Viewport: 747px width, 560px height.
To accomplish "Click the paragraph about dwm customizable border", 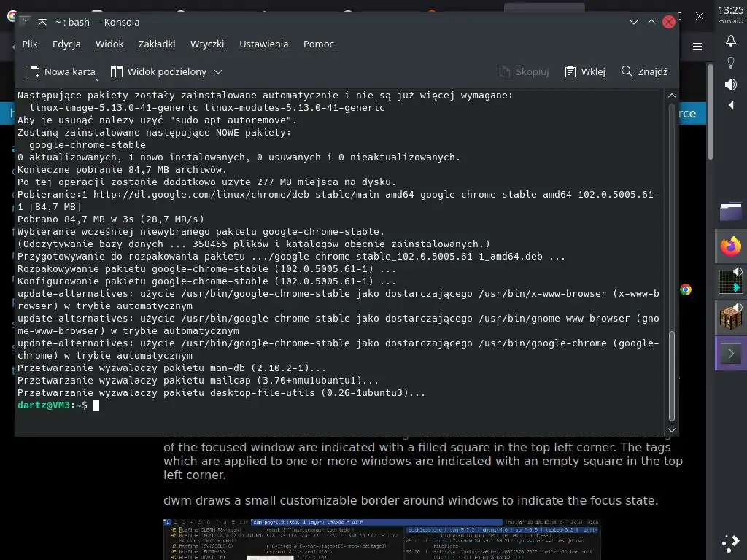I will point(411,500).
